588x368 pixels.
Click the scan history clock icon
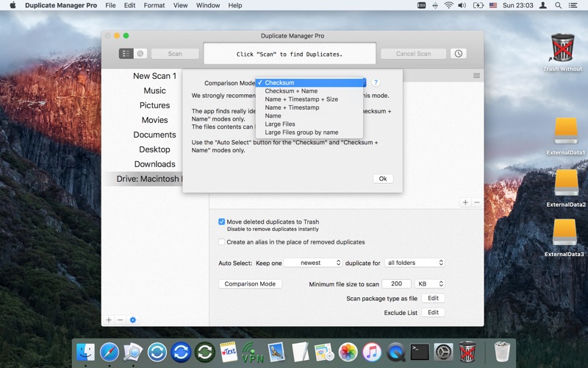[459, 54]
